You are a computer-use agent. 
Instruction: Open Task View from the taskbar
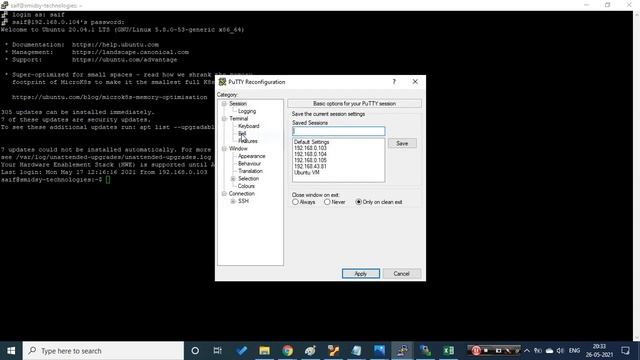[x=218, y=351]
